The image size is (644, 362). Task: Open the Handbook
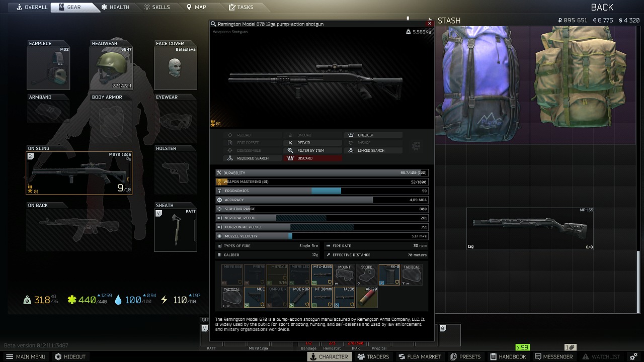click(x=507, y=356)
